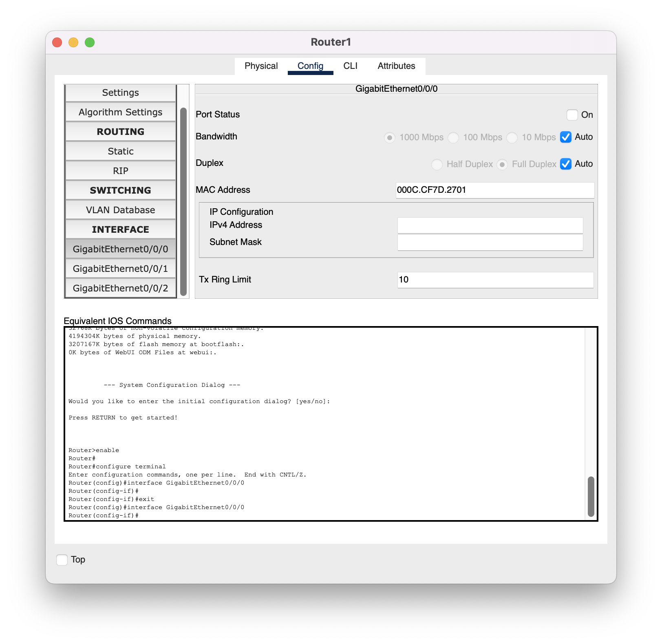Turn on the Port Status checkbox
662x644 pixels.
pos(572,115)
